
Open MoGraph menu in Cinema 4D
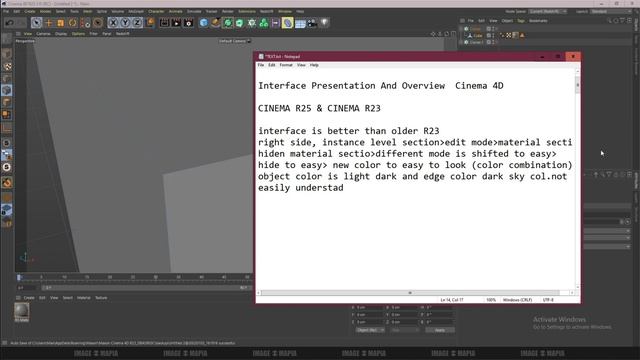pos(136,11)
